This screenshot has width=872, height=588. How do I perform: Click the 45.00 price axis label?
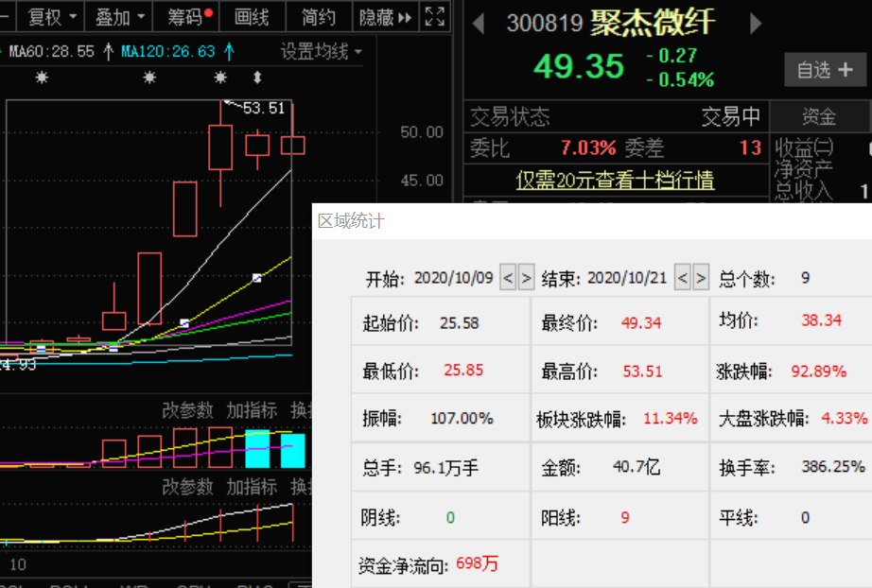(x=422, y=180)
